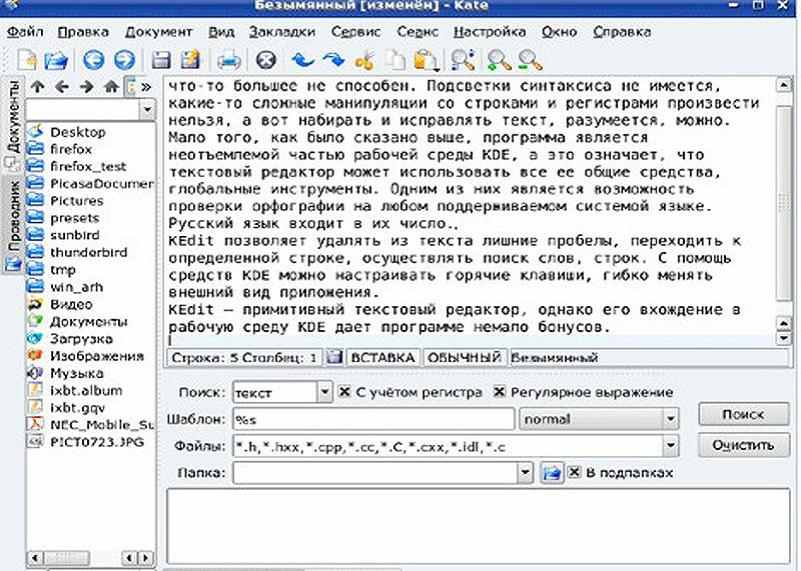This screenshot has height=571, width=801.
Task: Save the document with the floppy disk icon
Action: pos(161,60)
